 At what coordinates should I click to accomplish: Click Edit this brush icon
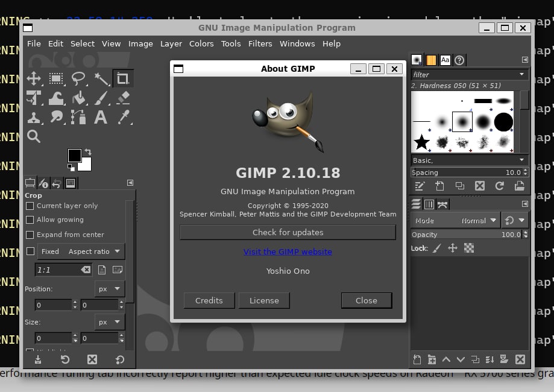pyautogui.click(x=420, y=186)
